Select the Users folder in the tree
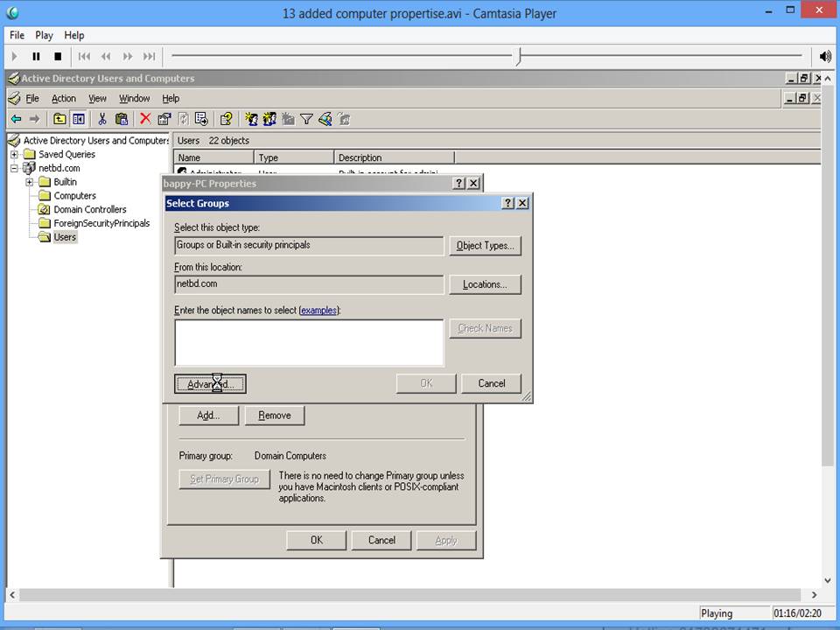Viewport: 840px width, 630px height. point(65,237)
